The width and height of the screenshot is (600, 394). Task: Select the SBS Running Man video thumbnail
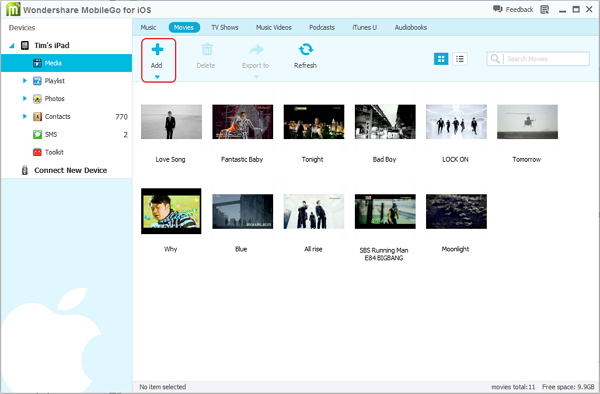tap(385, 211)
